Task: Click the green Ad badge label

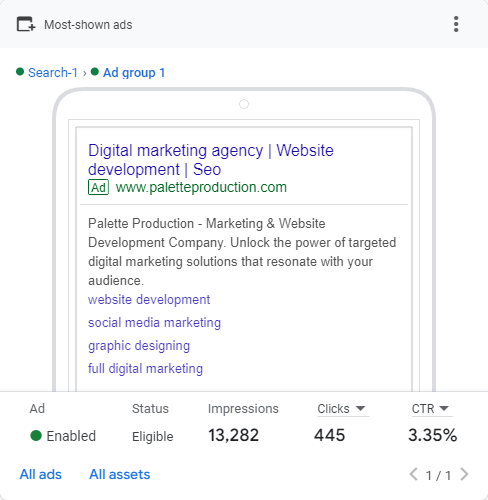Action: pos(98,187)
